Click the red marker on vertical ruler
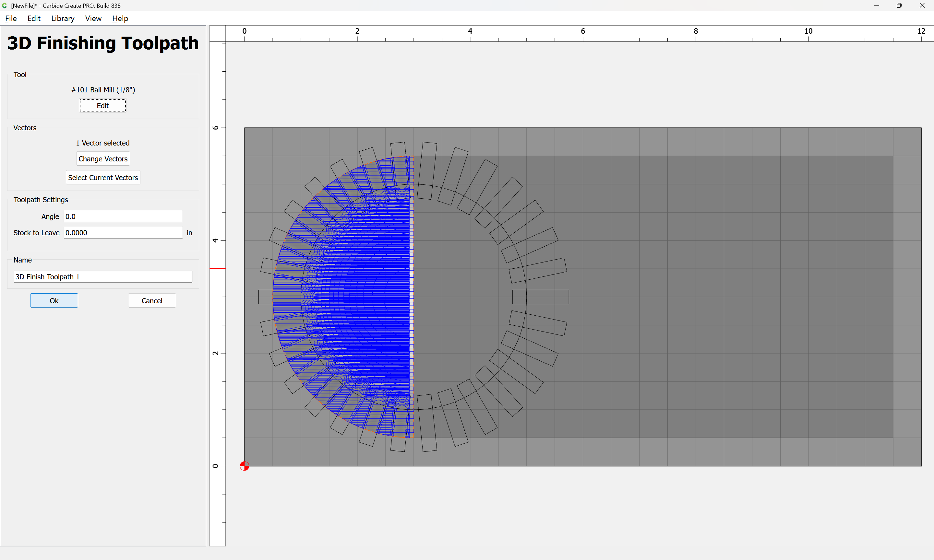This screenshot has width=934, height=560. pyautogui.click(x=218, y=269)
